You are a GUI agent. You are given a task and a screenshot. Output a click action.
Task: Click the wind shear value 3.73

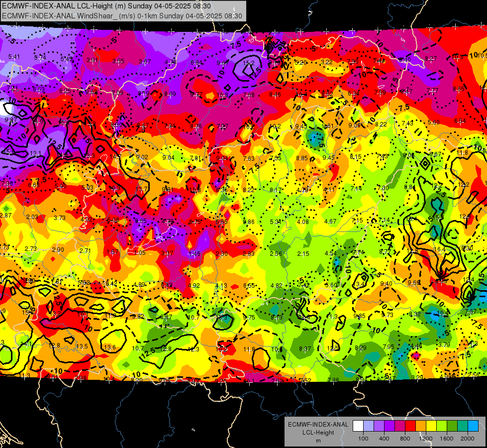point(60,218)
